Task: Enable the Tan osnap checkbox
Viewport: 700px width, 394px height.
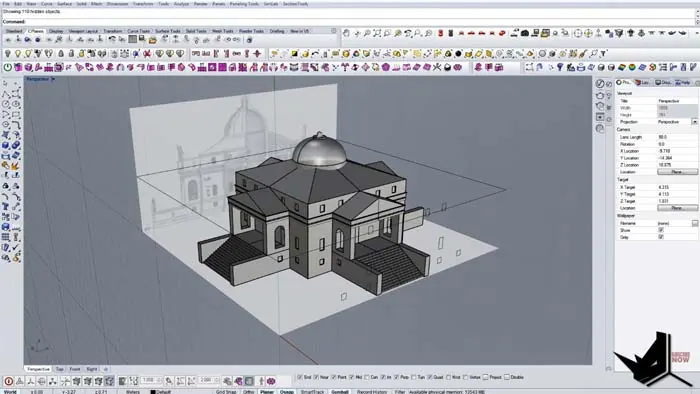Action: coord(413,377)
